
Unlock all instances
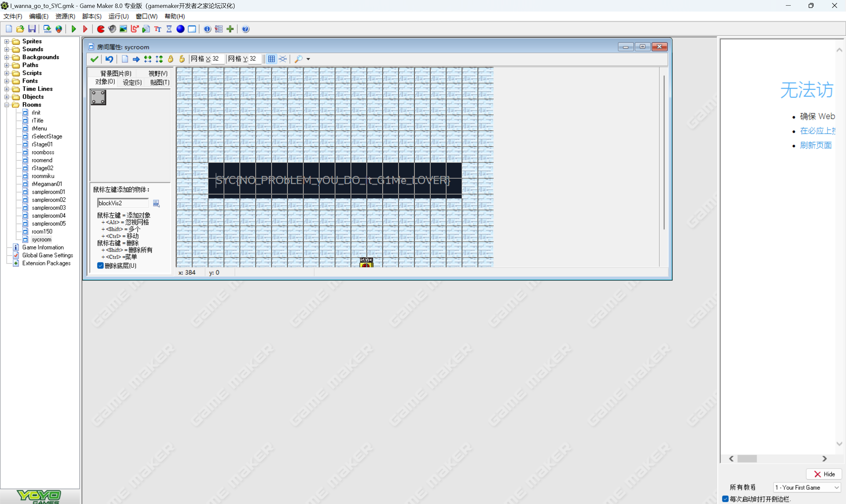182,59
